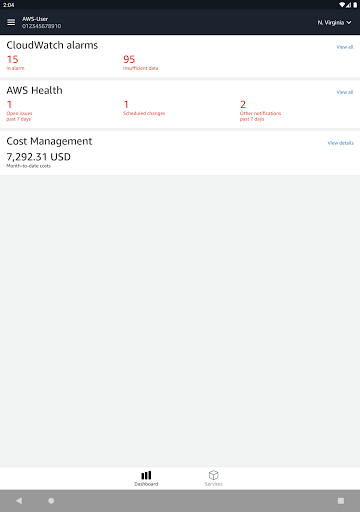This screenshot has width=360, height=512.
Task: Tap the AWS-User account name
Action: [x=35, y=19]
